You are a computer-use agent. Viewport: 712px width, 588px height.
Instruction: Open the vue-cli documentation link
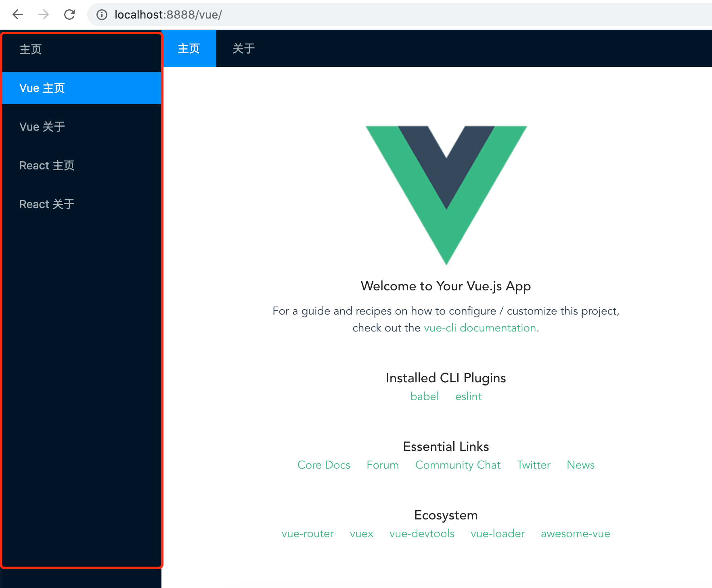[x=480, y=328]
